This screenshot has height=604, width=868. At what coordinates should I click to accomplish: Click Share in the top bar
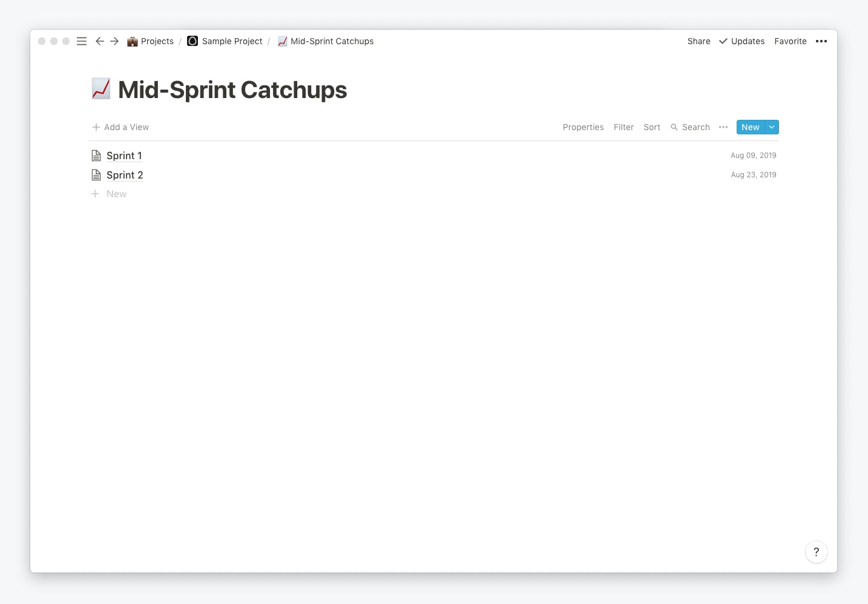[699, 41]
